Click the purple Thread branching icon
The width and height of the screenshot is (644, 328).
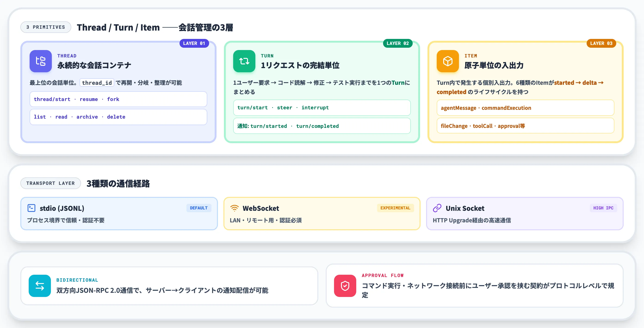pos(40,61)
